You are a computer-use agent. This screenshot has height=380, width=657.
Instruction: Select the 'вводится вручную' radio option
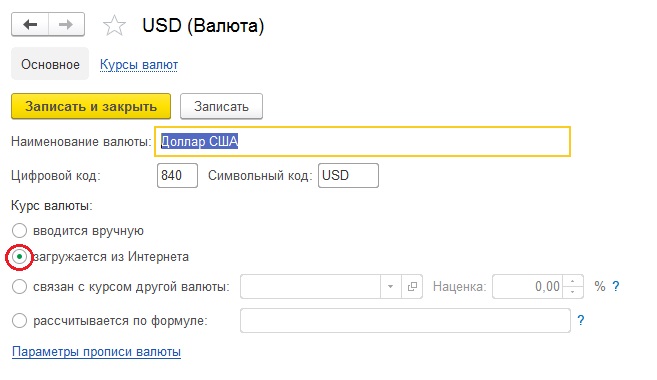pos(19,230)
